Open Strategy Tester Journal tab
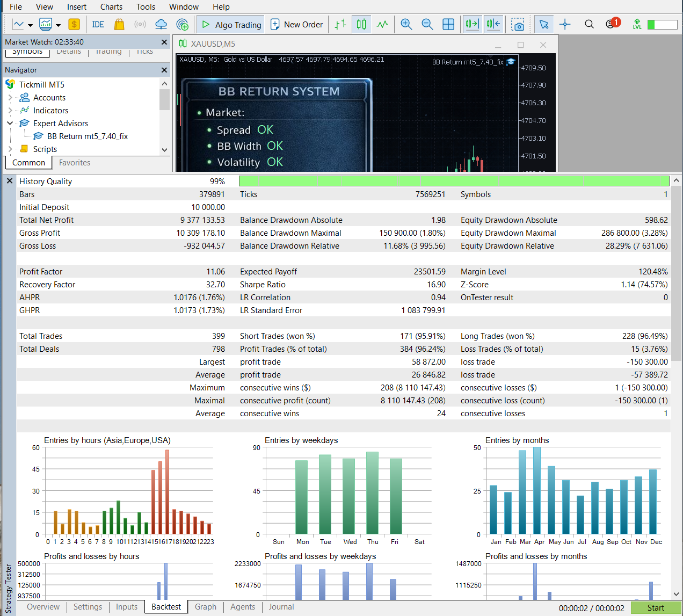The width and height of the screenshot is (683, 616). pos(281,607)
